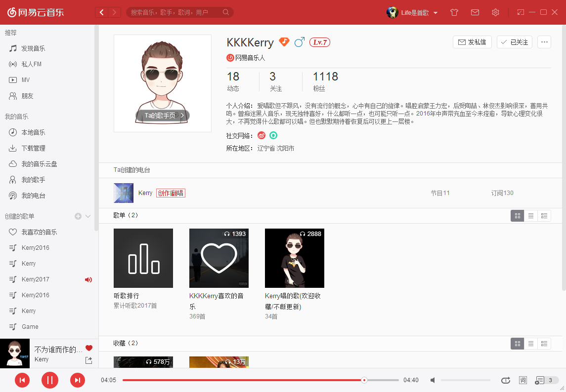Screen dimensions: 566x392
Task: Show lyrics with the 词 icon
Action: coord(522,380)
